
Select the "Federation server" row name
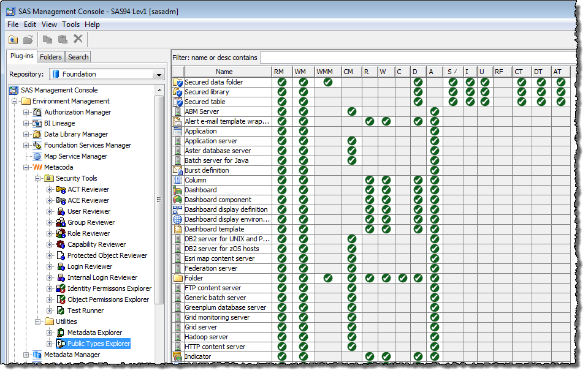coord(211,268)
